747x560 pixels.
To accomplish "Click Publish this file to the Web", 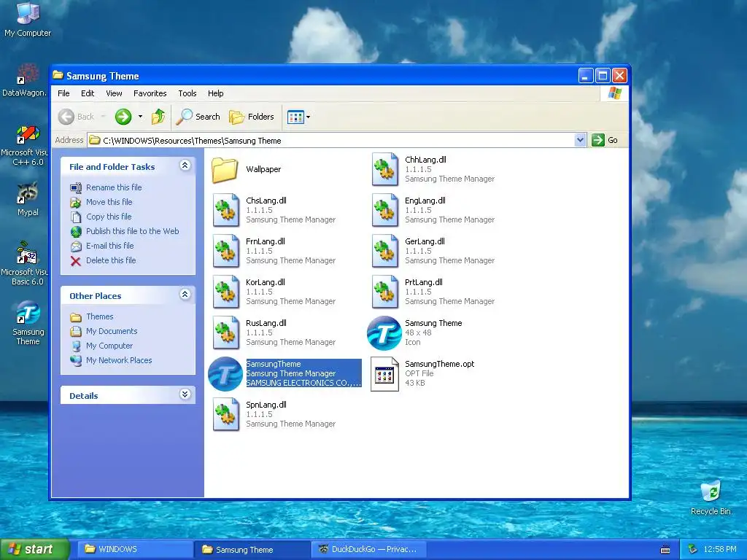I will (133, 231).
